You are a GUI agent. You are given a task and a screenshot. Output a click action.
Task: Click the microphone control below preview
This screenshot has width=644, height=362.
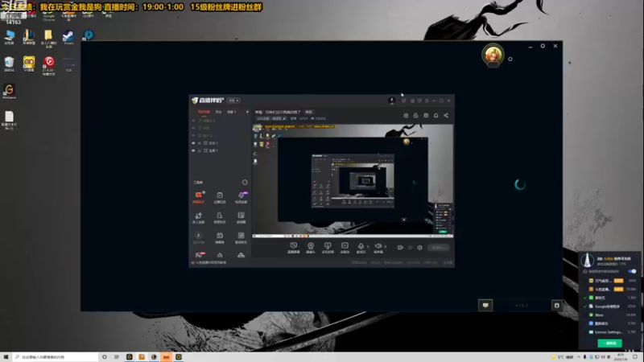click(361, 248)
